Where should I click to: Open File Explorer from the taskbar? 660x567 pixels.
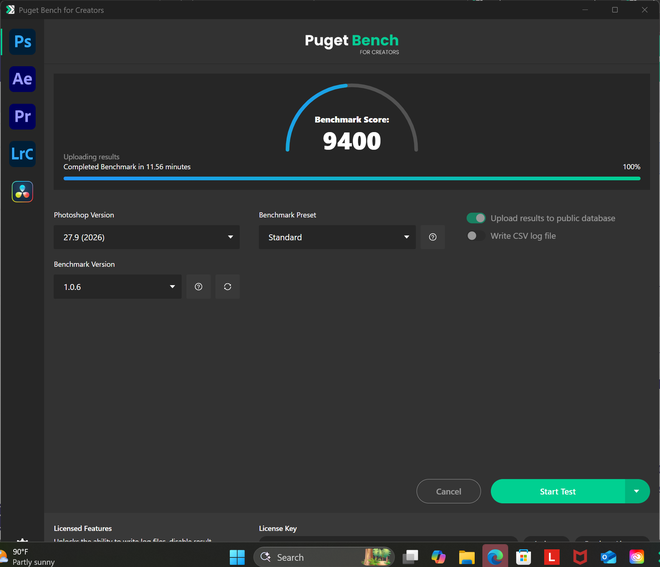click(466, 557)
